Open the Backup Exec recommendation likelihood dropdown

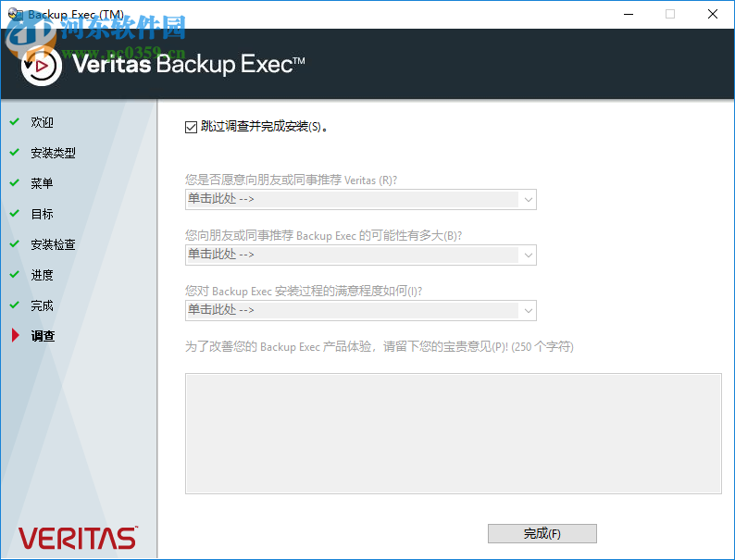pos(360,255)
